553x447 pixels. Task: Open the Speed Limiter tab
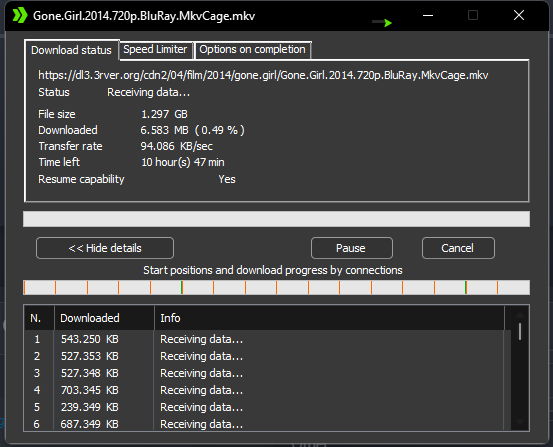point(155,49)
